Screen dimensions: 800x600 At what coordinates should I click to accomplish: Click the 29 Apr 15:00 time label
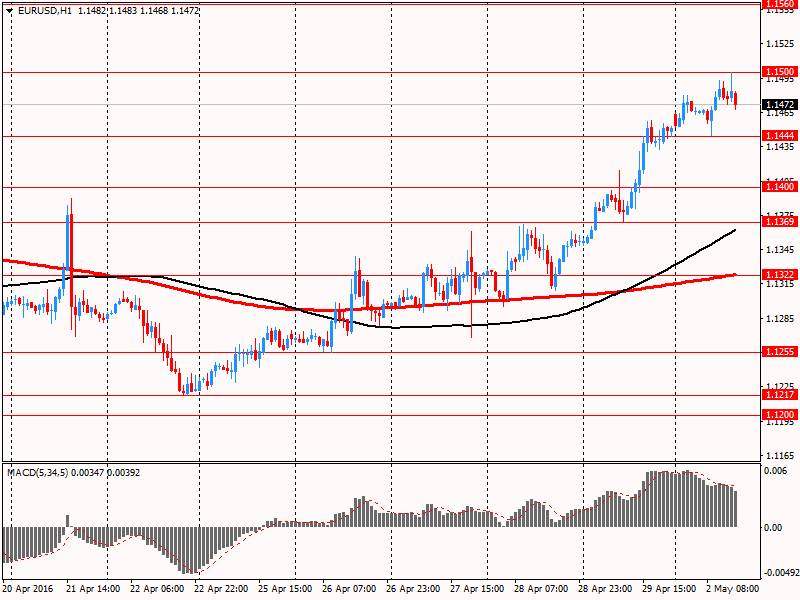(669, 589)
